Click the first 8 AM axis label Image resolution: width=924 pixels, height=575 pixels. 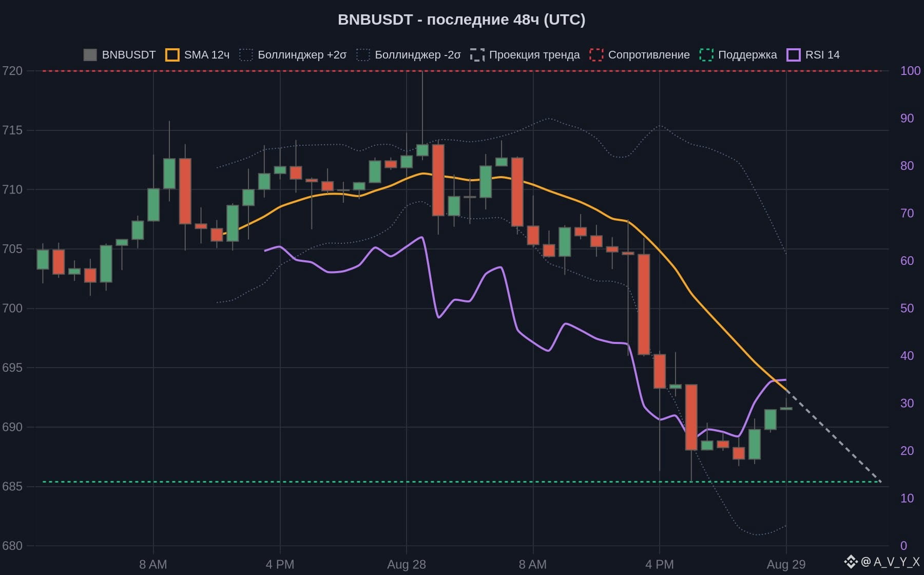153,564
